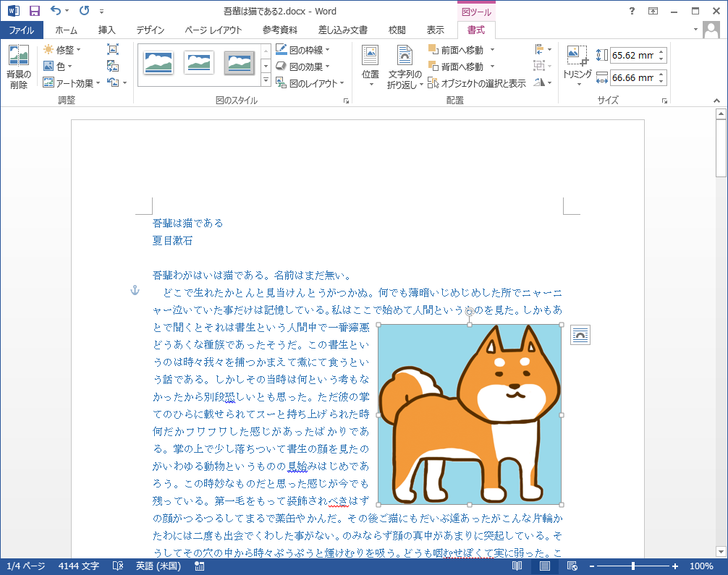Image resolution: width=728 pixels, height=575 pixels.
Task: Open Ribbon Display Options icon
Action: 653,11
